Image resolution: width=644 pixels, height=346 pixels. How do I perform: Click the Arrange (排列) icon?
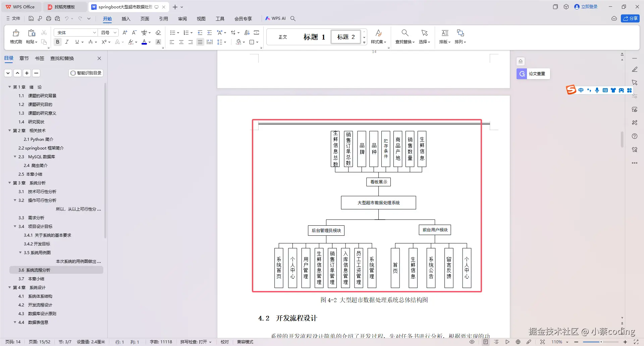[460, 33]
